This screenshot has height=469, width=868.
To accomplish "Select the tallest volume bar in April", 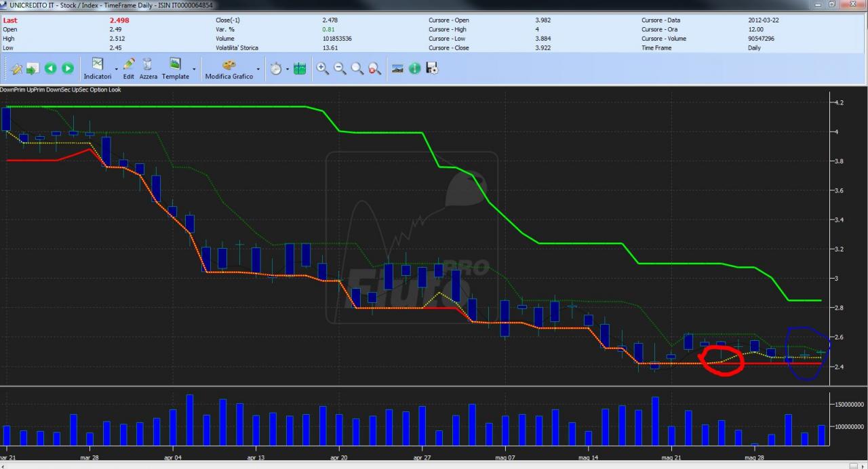I will (x=189, y=420).
